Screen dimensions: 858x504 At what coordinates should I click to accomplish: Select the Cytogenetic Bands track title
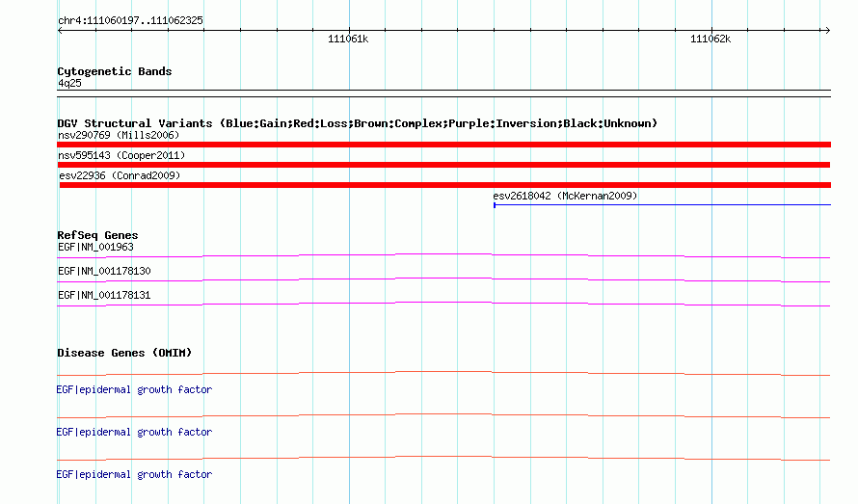pos(115,71)
